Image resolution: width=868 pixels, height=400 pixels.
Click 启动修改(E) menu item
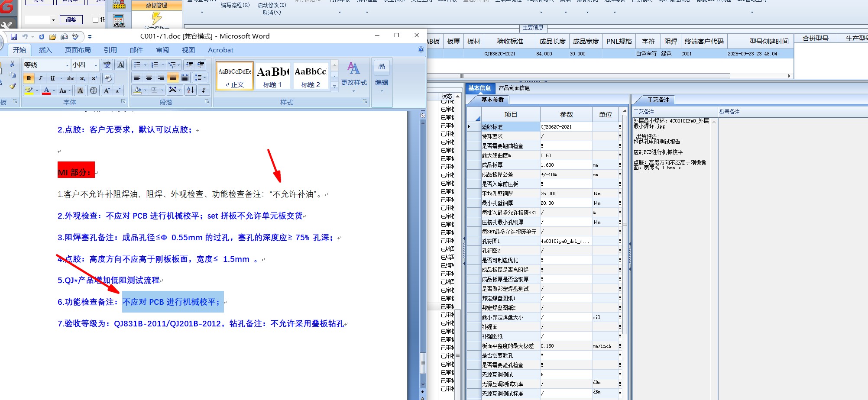pos(272,5)
